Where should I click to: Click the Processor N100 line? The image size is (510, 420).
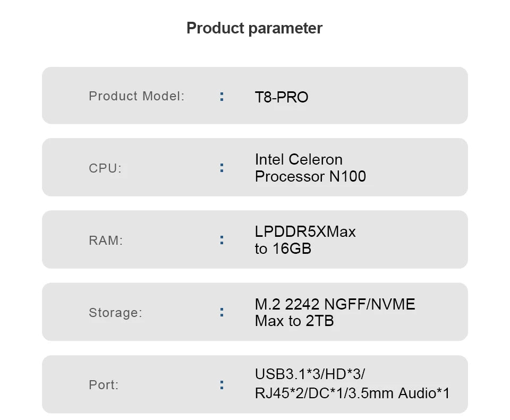310,176
